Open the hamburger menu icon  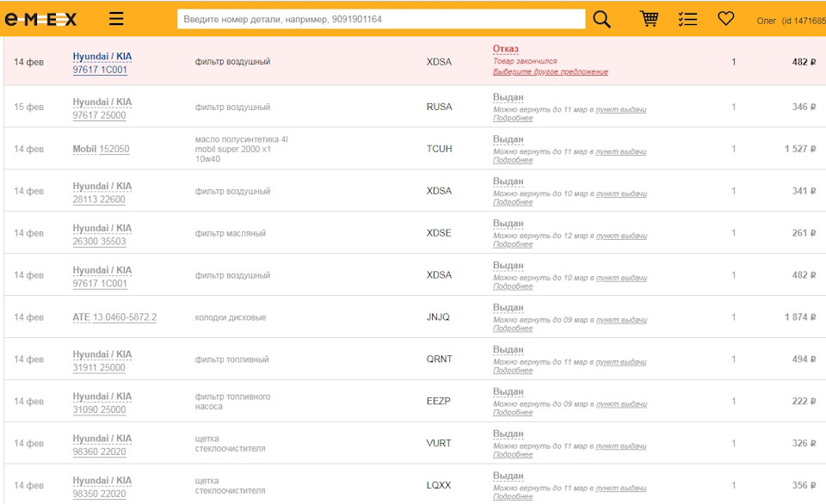[116, 19]
